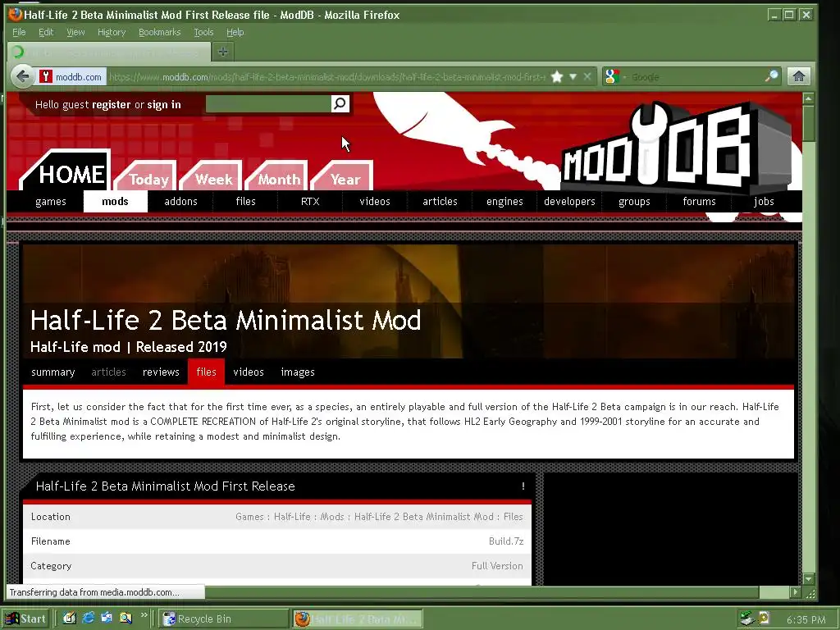
Task: Open the Tools menu
Action: (x=203, y=32)
